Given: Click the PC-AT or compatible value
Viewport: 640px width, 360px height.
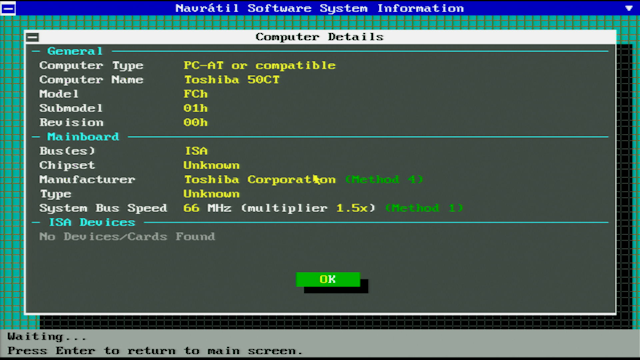Looking at the screenshot, I should 260,65.
